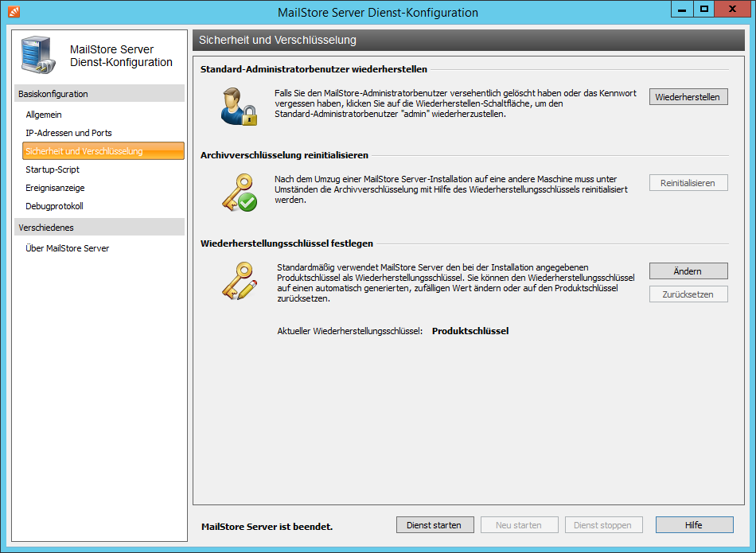Viewport: 756px width, 553px height.
Task: Click the dark Sicherheit und Verschlüsselung page title
Action: click(278, 40)
